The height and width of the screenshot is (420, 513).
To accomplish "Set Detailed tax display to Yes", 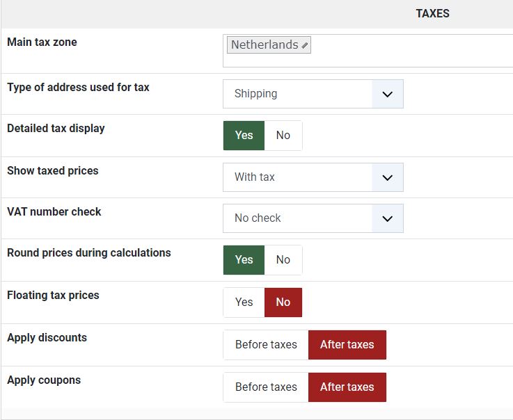I will [244, 136].
